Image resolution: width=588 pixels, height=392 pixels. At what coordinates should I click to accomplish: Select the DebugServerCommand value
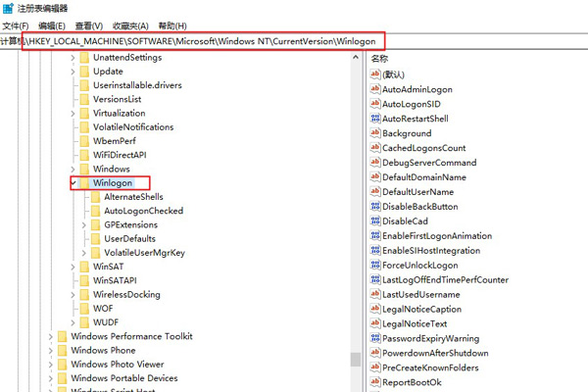point(429,163)
